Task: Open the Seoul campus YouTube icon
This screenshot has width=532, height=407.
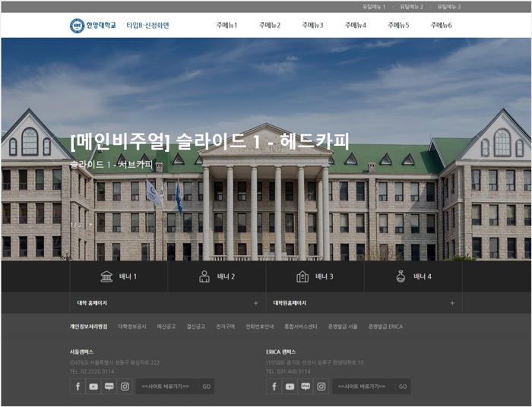Action: click(x=93, y=386)
